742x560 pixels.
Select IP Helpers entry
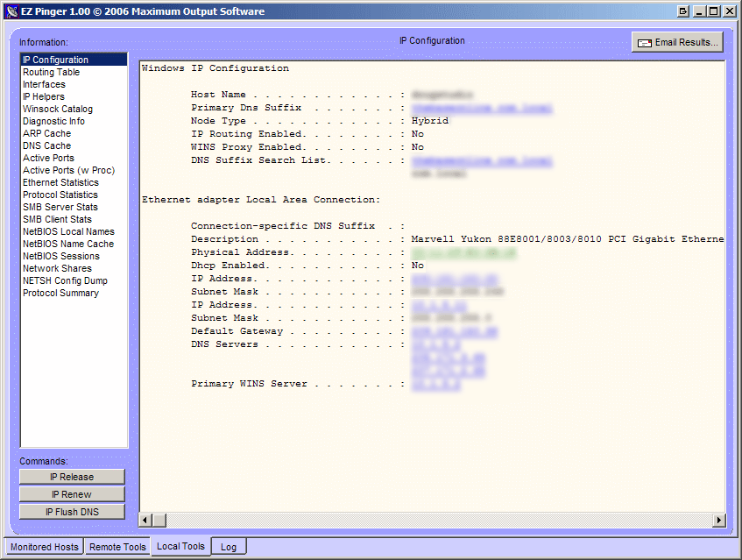(74, 96)
